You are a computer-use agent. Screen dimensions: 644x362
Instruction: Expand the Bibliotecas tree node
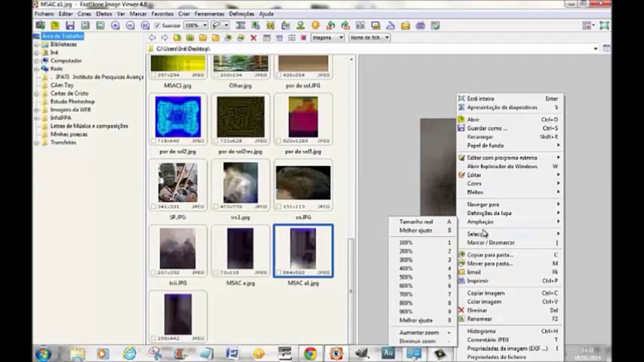click(37, 45)
